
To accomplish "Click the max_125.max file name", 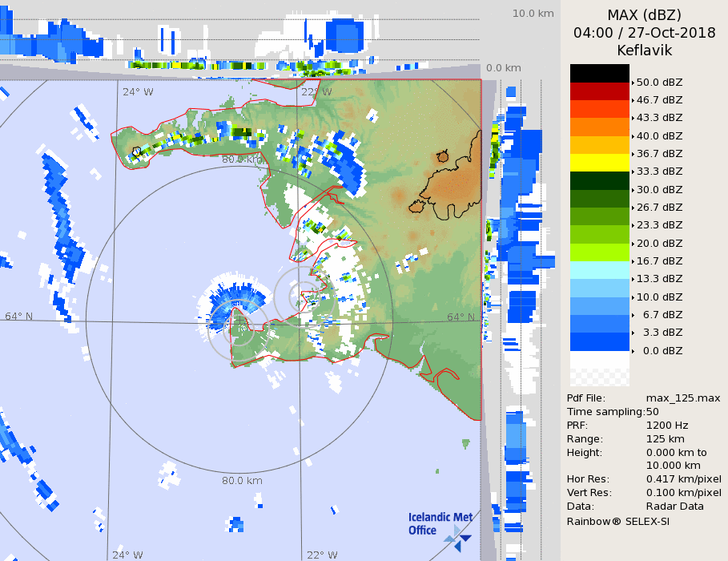I will (682, 398).
